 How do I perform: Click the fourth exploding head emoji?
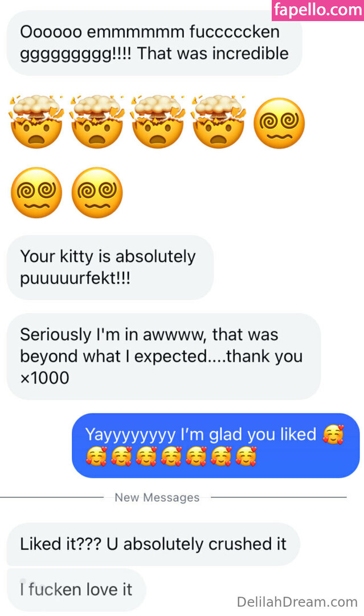[219, 121]
